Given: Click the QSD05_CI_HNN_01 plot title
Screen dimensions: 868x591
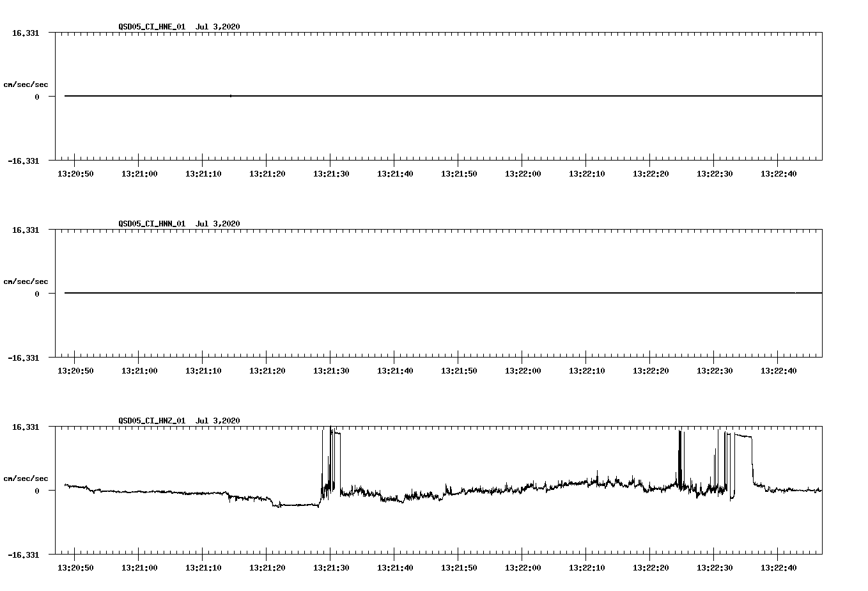Looking at the screenshot, I should click(x=179, y=224).
